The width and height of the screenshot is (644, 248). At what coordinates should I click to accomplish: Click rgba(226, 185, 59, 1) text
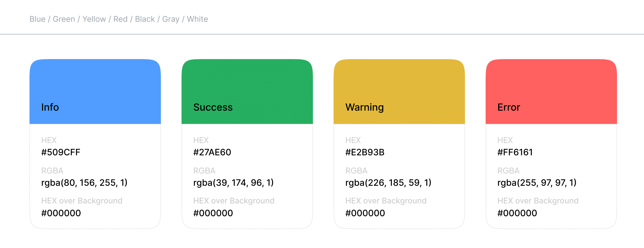click(x=388, y=183)
